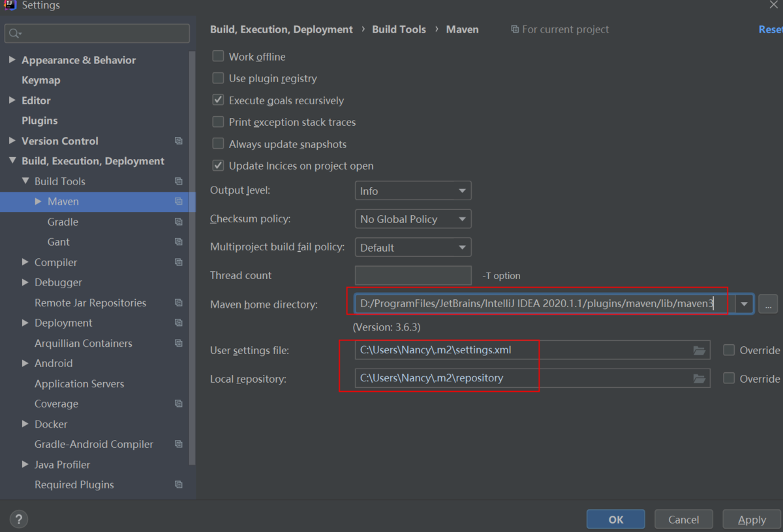Click project-scope icon next to Maven row
Image resolution: width=783 pixels, height=532 pixels.
pyautogui.click(x=179, y=201)
